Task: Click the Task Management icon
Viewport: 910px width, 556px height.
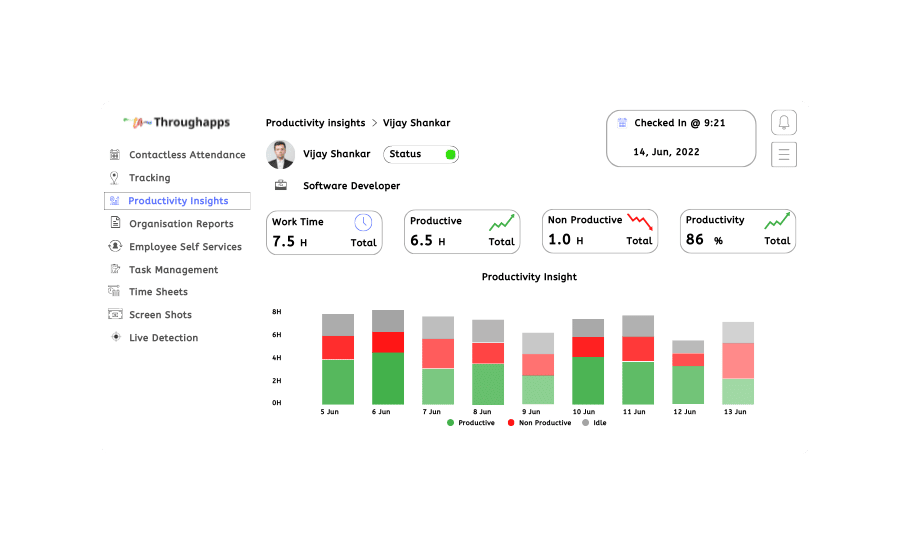Action: (x=115, y=269)
